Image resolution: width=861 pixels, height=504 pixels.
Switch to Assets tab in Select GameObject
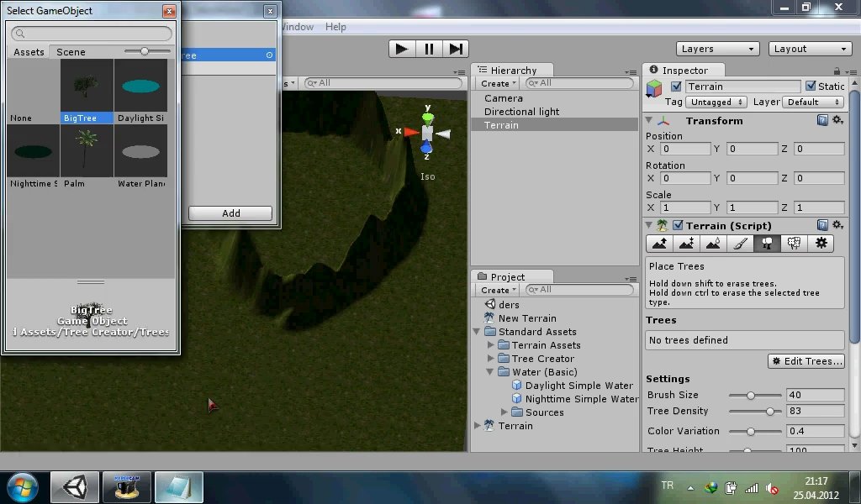[x=29, y=52]
